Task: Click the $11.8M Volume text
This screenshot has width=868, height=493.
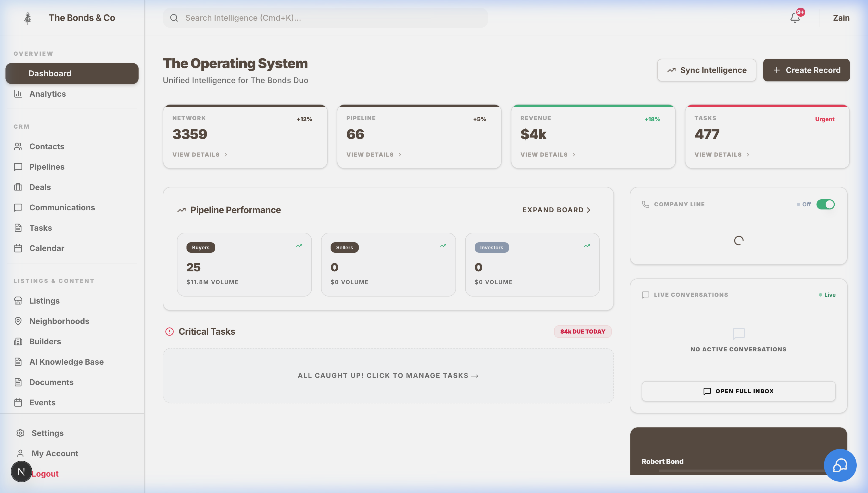Action: click(212, 282)
